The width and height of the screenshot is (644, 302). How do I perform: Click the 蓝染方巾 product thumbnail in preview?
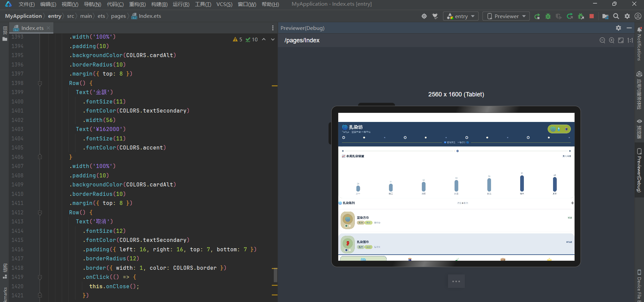(x=348, y=220)
